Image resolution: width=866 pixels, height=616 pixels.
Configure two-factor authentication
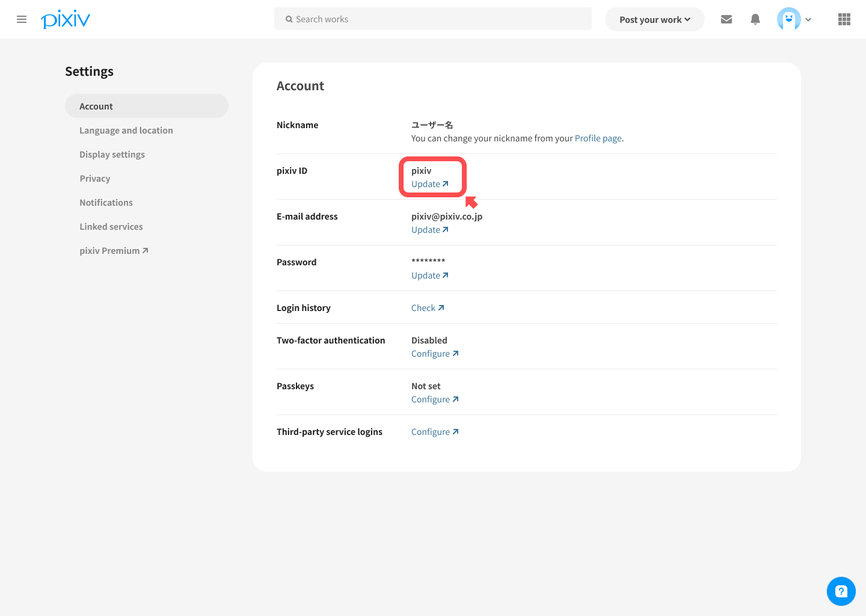click(435, 353)
